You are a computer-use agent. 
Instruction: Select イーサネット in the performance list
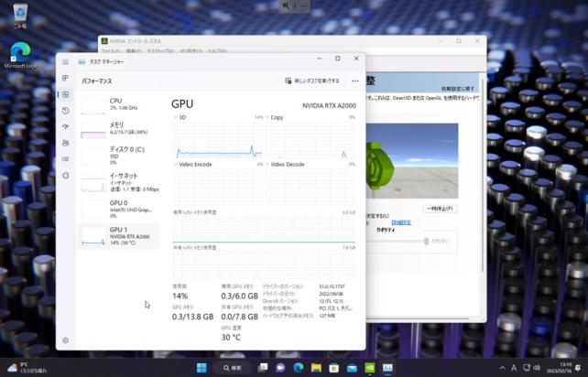(x=119, y=182)
